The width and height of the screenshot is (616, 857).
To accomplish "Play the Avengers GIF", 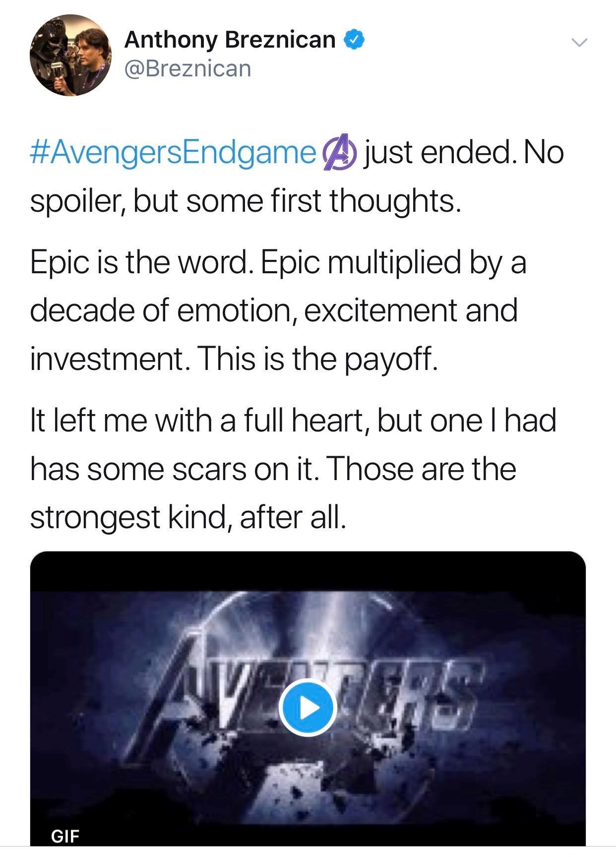I will (308, 708).
